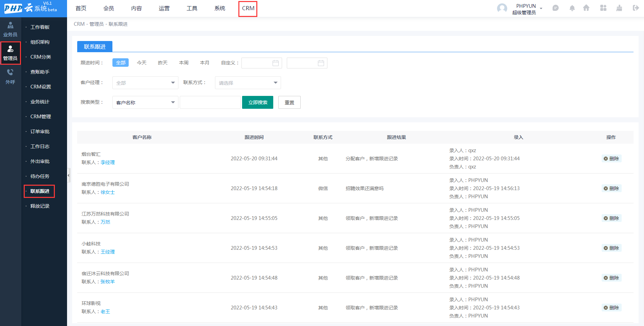Image resolution: width=644 pixels, height=326 pixels.
Task: Open the CRM top menu
Action: point(248,8)
